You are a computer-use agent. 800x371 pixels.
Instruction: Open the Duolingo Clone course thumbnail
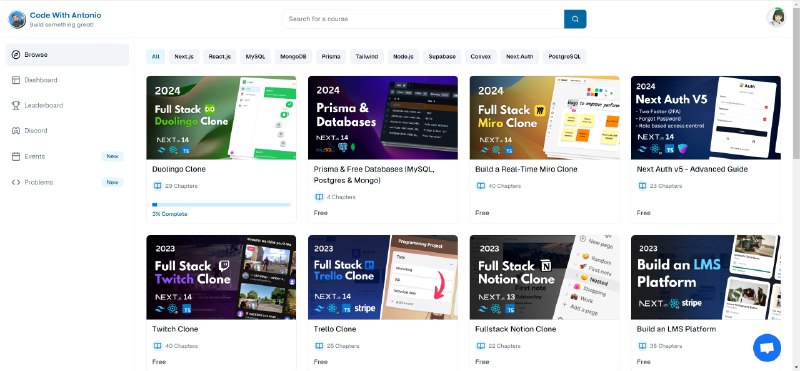tap(221, 118)
